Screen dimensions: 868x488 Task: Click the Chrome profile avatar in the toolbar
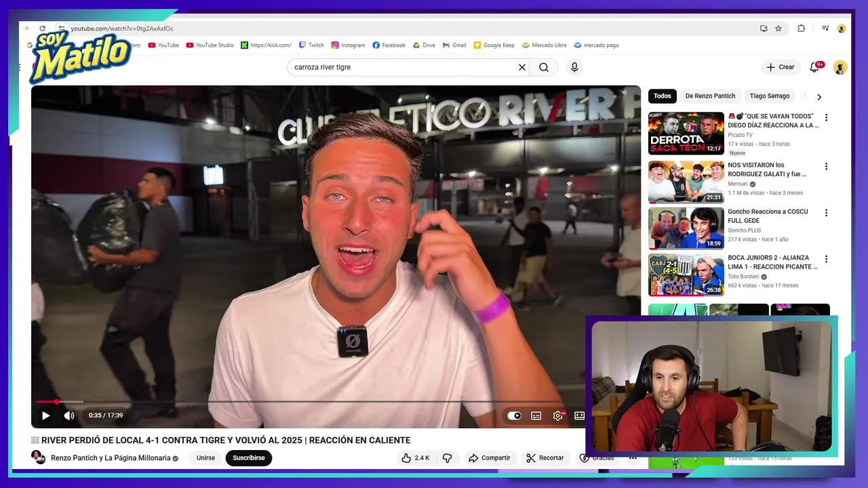[842, 28]
